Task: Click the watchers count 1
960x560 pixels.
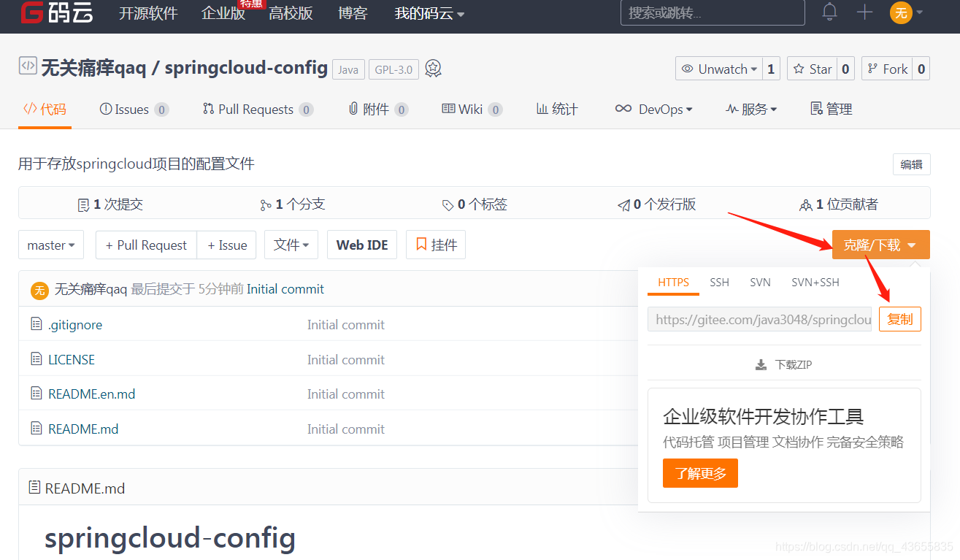Action: (771, 69)
